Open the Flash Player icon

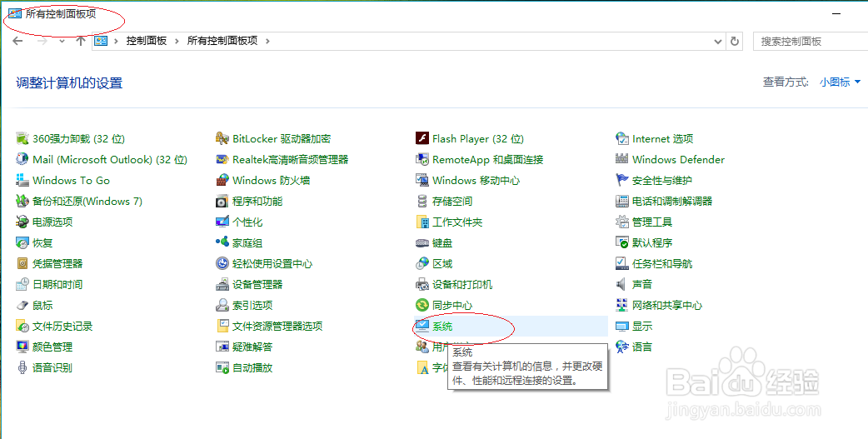(x=422, y=138)
